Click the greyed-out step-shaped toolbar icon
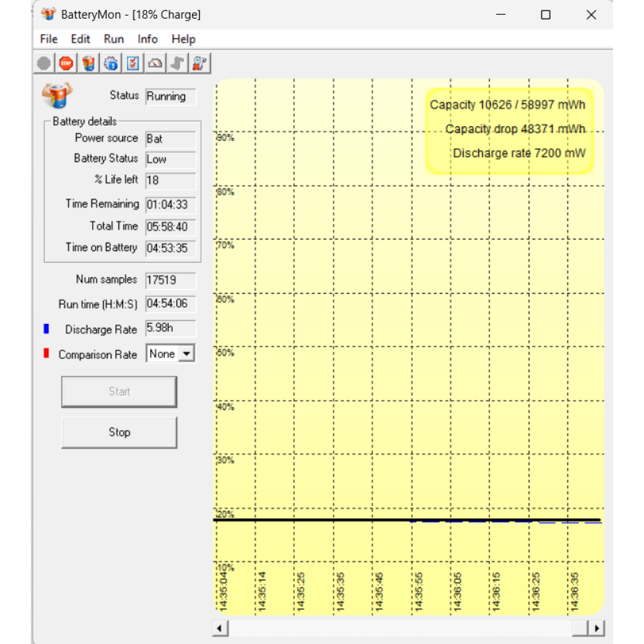Screen dimensions: 644x644 pyautogui.click(x=177, y=63)
